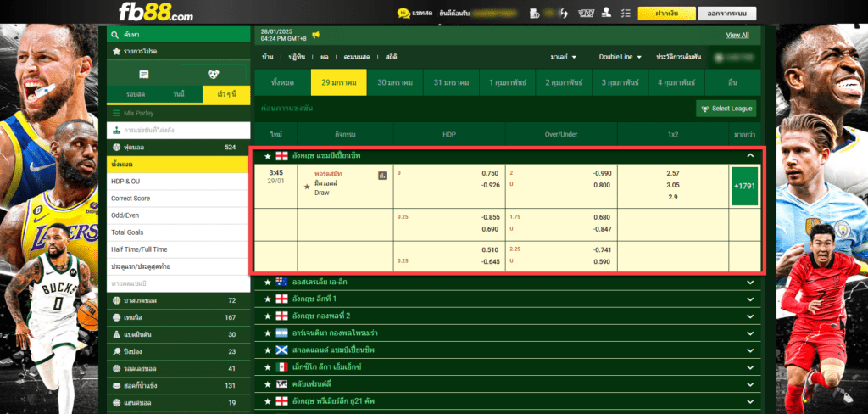Click the magnifier search icon in sidebar
The width and height of the screenshot is (868, 414).
115,35
